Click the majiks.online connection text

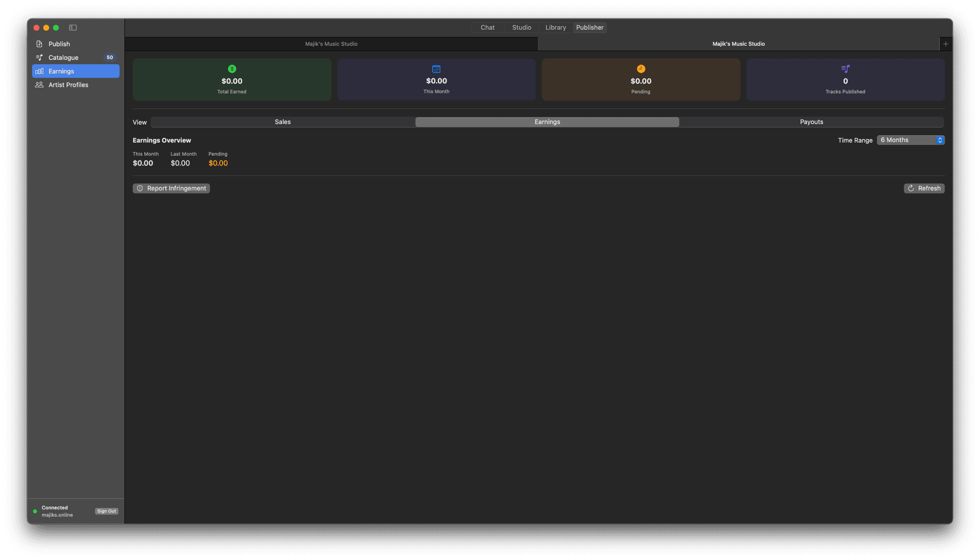tap(57, 515)
